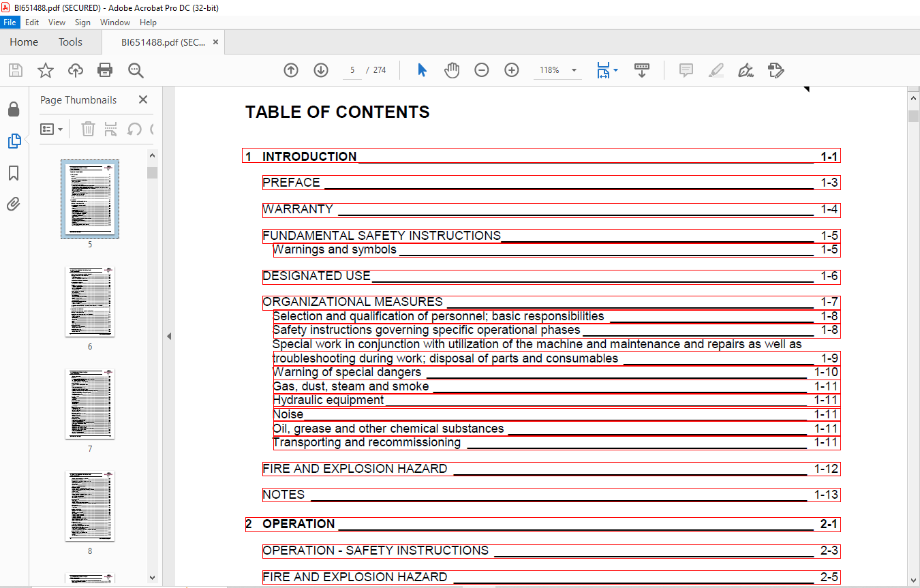Open the Window menu
This screenshot has height=588, width=920.
coord(115,22)
